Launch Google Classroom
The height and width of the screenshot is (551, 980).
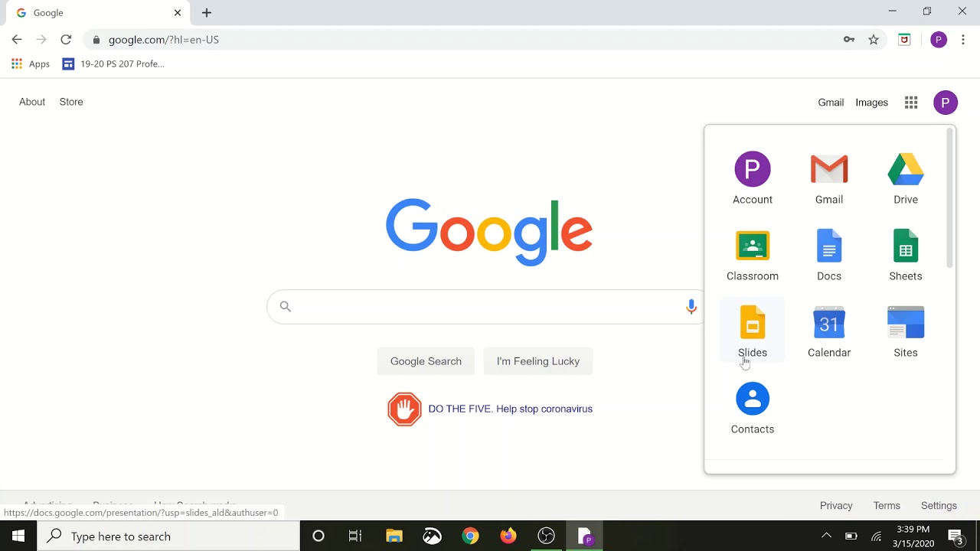coord(753,254)
